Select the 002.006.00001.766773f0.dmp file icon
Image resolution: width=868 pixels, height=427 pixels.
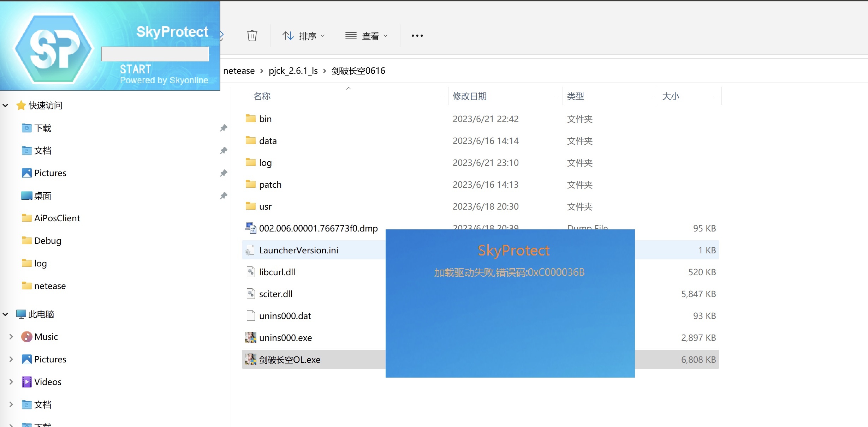[x=250, y=228]
